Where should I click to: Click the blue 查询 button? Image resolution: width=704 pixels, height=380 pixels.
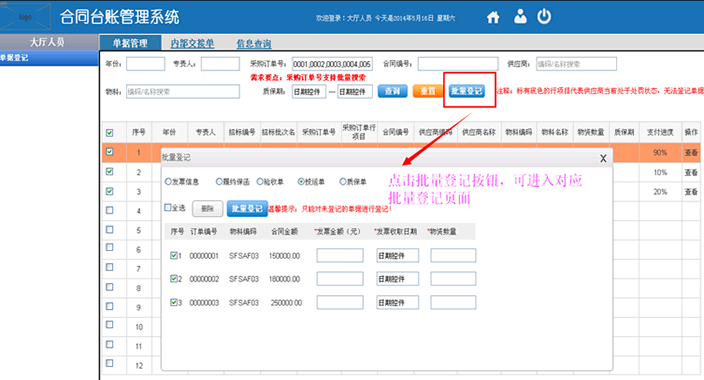point(392,91)
